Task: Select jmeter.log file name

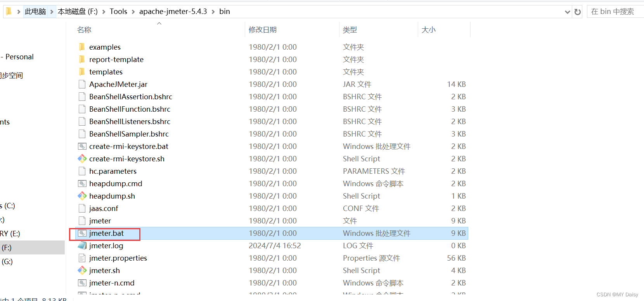Action: tap(106, 246)
